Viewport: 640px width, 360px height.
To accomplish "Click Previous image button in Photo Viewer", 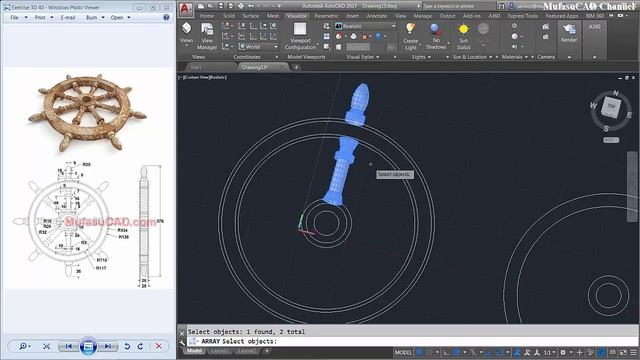I will pos(69,346).
